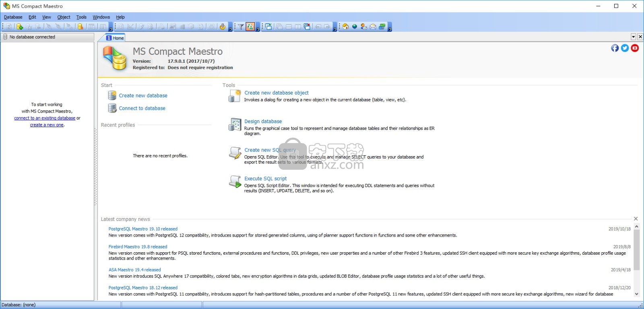Open the View menu

coord(47,17)
